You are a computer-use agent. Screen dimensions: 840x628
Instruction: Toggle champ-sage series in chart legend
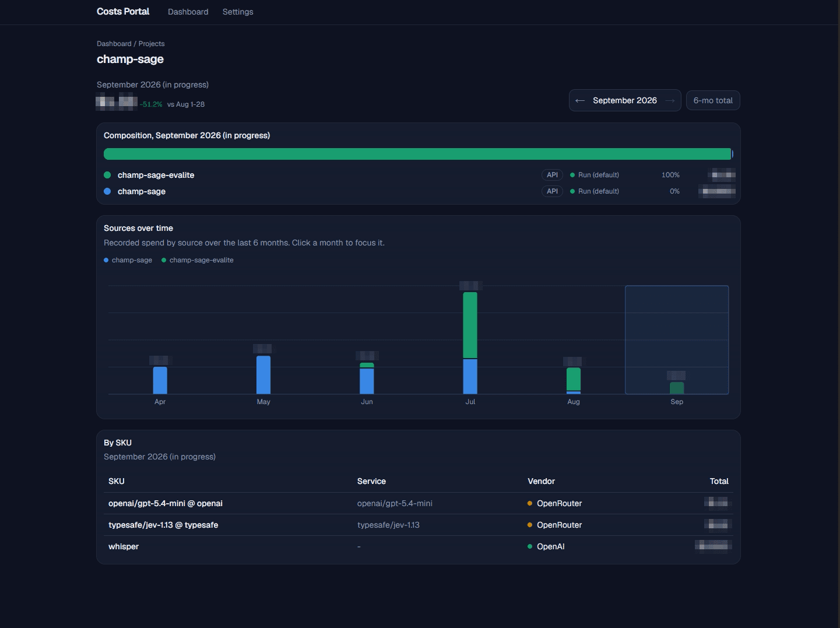click(x=128, y=260)
